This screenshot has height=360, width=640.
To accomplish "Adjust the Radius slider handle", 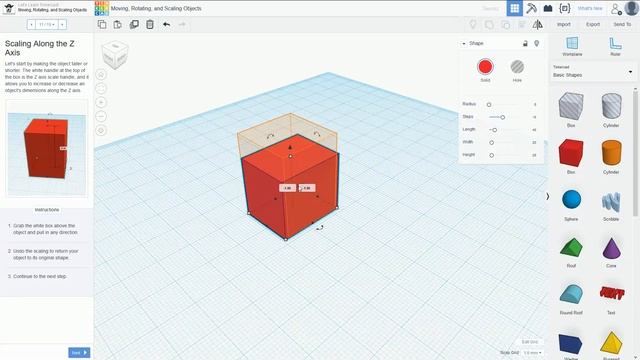I will point(489,104).
